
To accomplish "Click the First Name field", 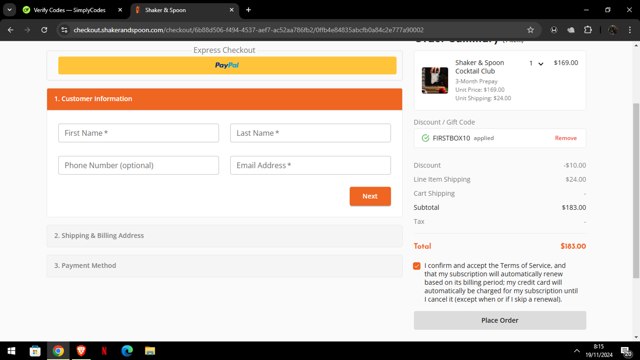I will [138, 133].
